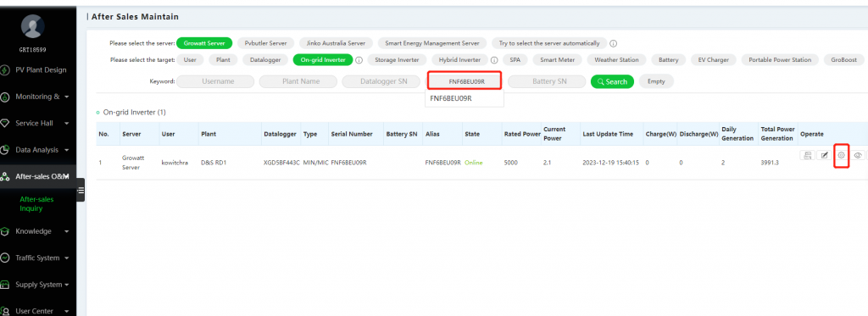Focus the Battery SN keyword field
Screen dimensions: 868x316
(547, 81)
